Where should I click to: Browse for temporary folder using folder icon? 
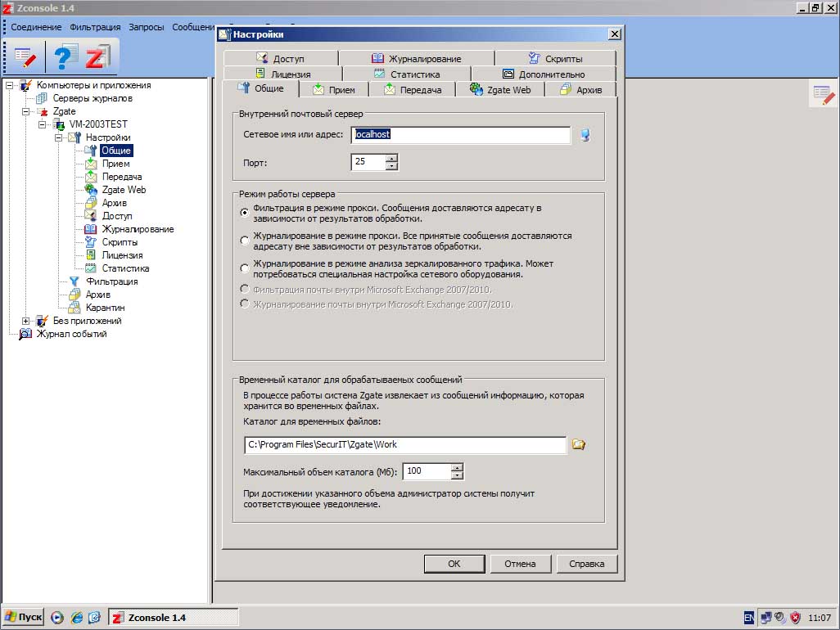click(578, 444)
